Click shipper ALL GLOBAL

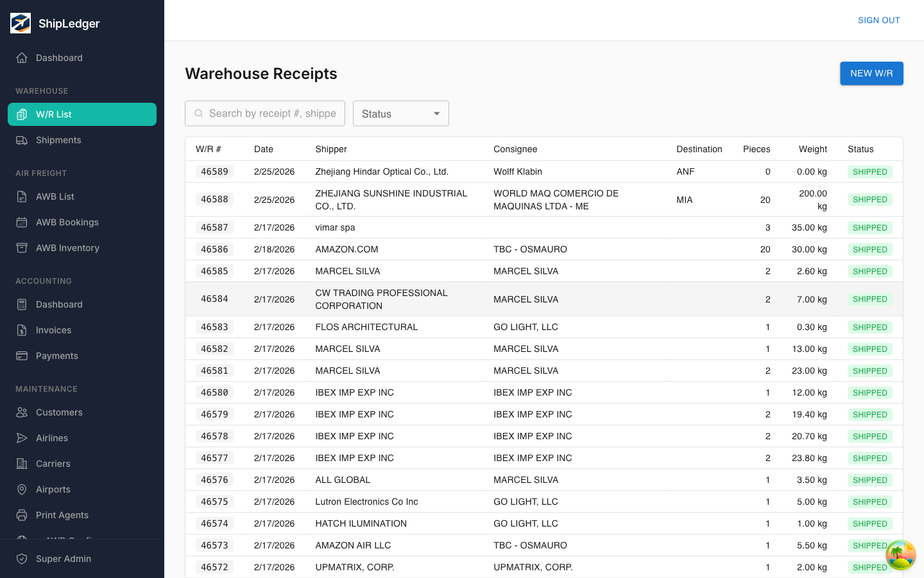[x=343, y=480]
